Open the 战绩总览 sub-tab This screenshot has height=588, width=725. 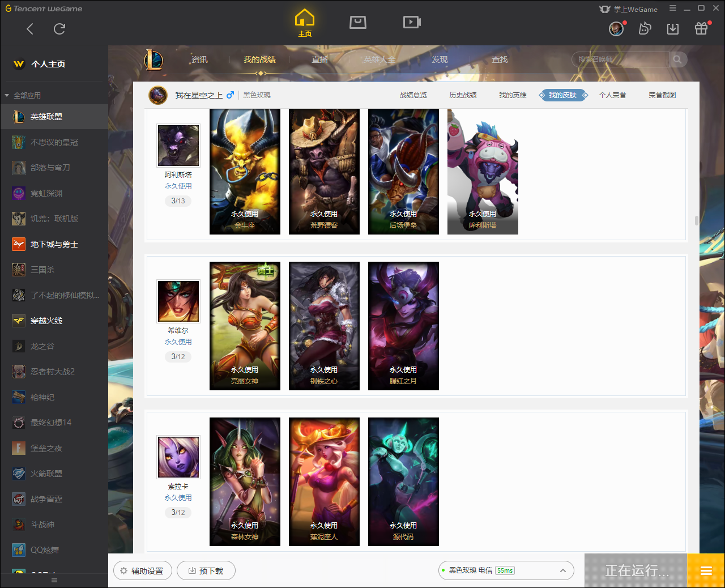(x=413, y=95)
